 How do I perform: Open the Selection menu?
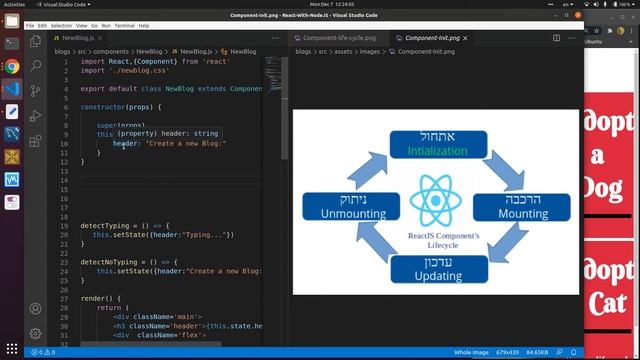[61, 26]
